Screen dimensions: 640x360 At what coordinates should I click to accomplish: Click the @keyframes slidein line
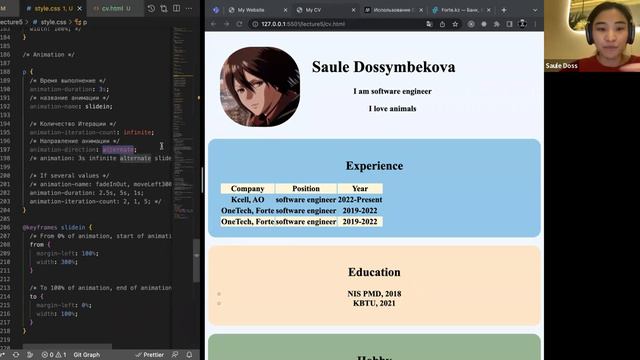pyautogui.click(x=57, y=227)
